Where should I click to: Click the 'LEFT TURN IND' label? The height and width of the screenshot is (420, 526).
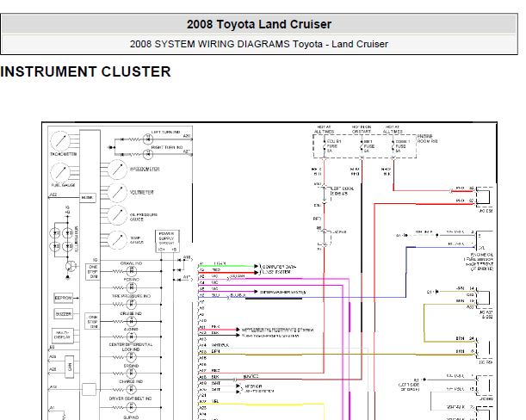165,133
